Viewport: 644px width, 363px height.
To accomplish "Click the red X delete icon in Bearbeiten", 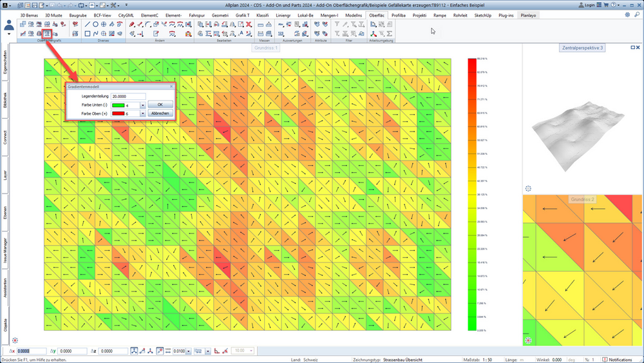I will click(249, 25).
